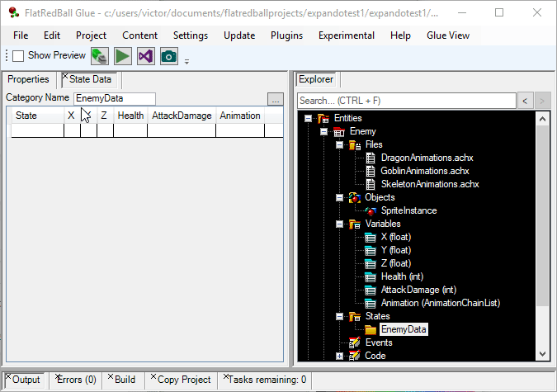Open the Help menu
This screenshot has height=392, width=557.
pyautogui.click(x=400, y=35)
